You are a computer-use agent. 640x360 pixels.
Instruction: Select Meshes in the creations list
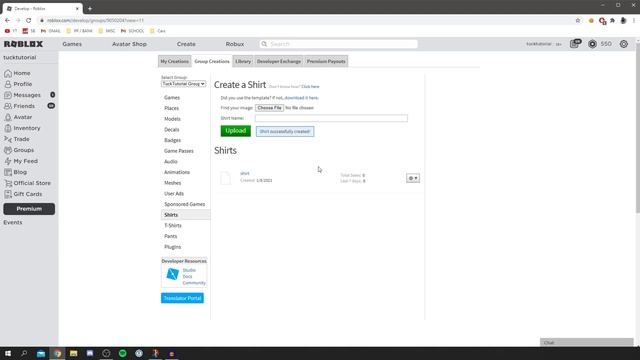coord(172,183)
